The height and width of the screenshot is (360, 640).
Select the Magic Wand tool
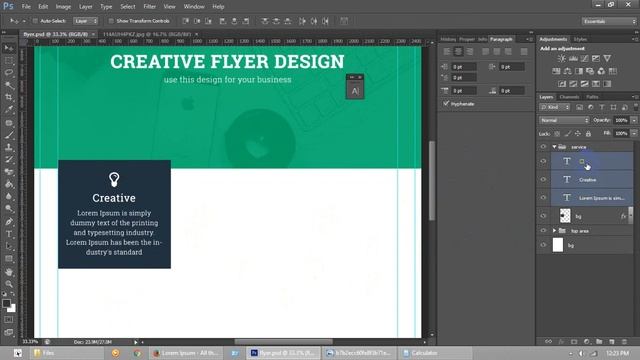click(9, 85)
